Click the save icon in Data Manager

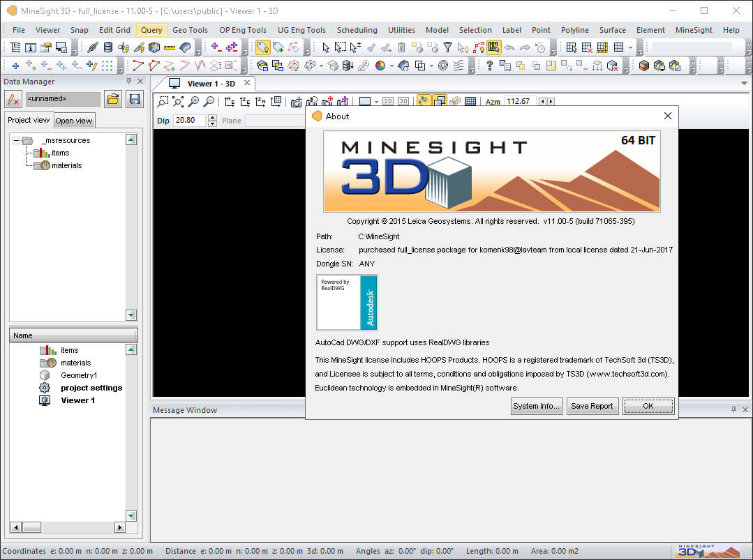pos(135,99)
